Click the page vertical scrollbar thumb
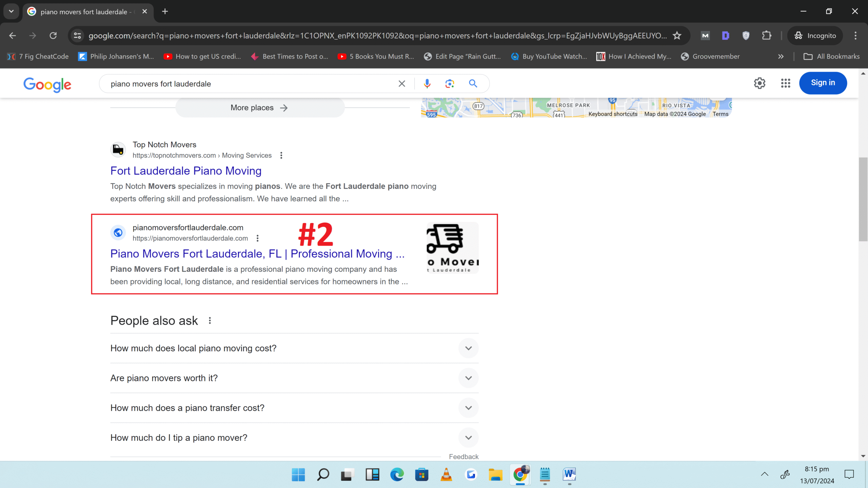Image resolution: width=868 pixels, height=488 pixels. pyautogui.click(x=863, y=199)
